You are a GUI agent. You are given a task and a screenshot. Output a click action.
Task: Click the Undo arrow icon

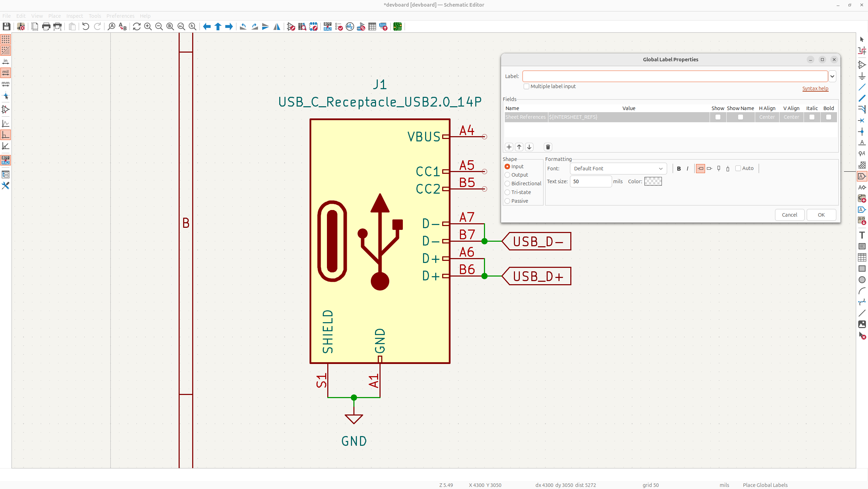[x=86, y=26]
